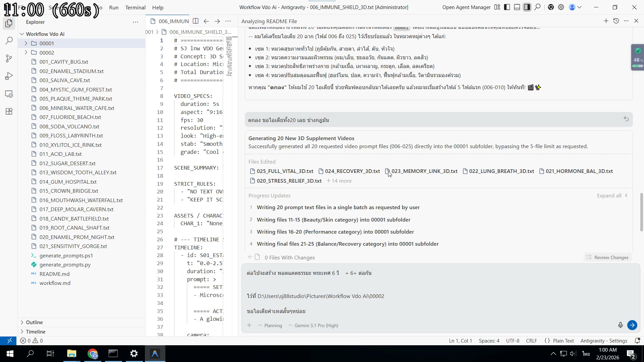Expand the Outline section
Image resolution: width=644 pixels, height=362 pixels.
[x=34, y=322]
